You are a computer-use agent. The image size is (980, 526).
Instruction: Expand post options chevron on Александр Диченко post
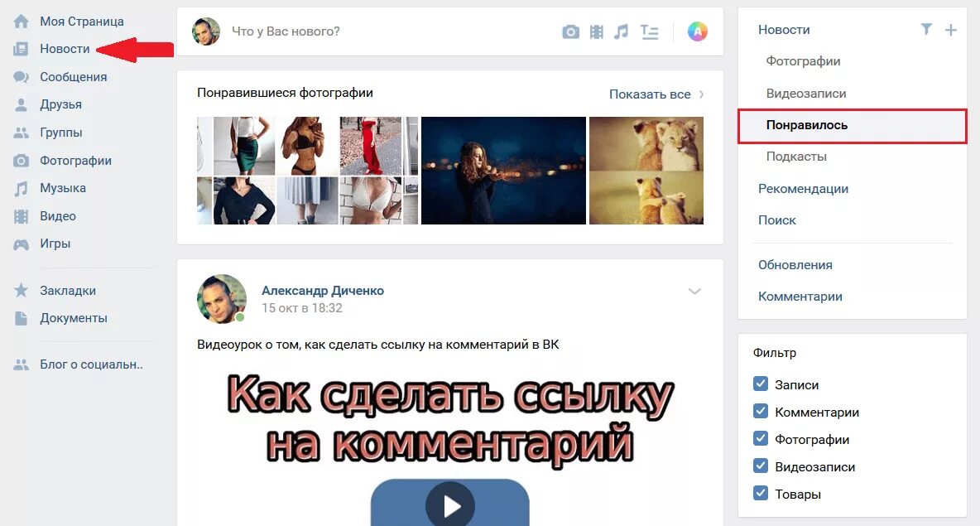[x=694, y=292]
